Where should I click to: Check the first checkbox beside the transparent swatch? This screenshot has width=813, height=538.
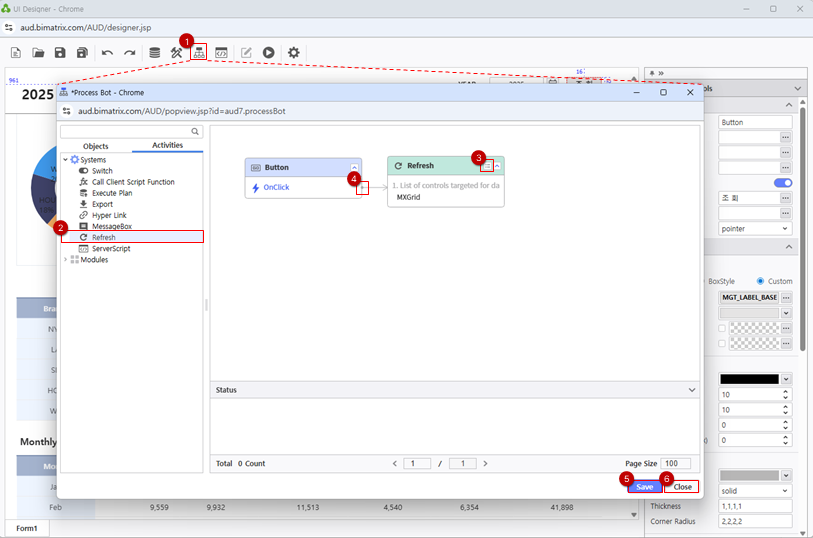click(723, 328)
